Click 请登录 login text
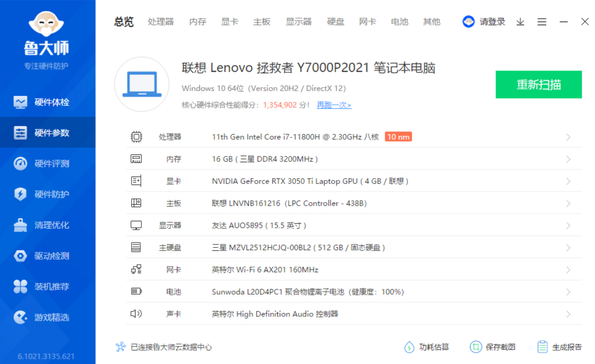This screenshot has width=595, height=364. [x=493, y=22]
